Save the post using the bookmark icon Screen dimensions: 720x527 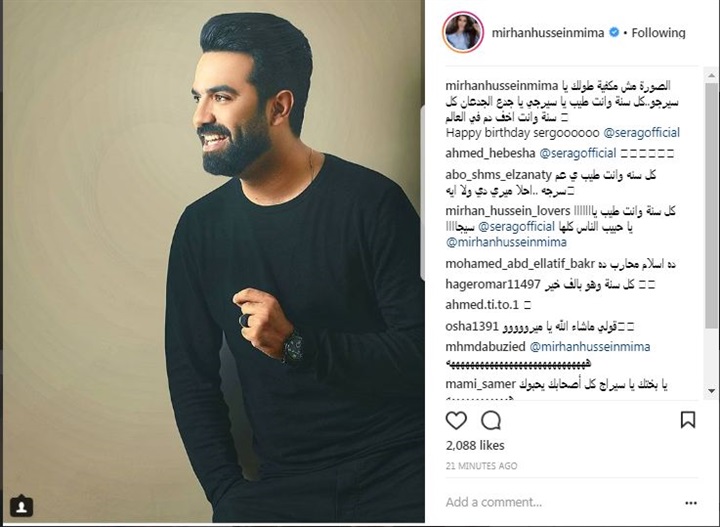pos(687,420)
